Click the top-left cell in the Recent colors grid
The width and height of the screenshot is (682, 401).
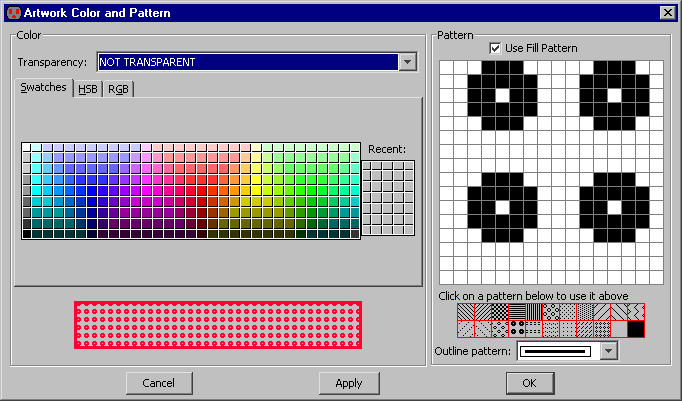368,165
